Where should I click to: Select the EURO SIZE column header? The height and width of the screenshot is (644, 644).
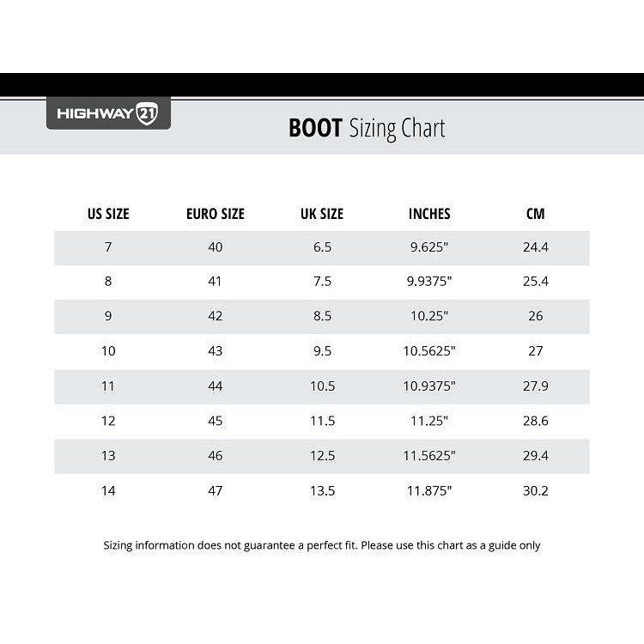(216, 214)
